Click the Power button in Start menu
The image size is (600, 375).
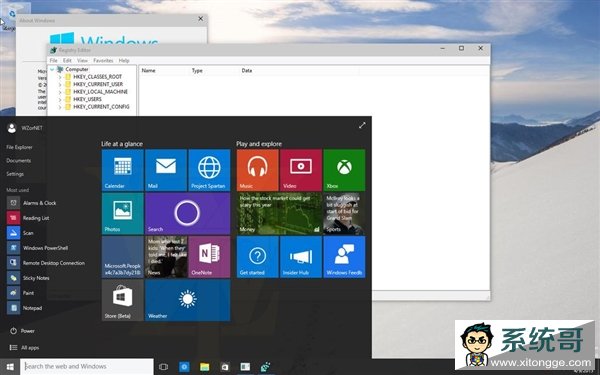(x=22, y=331)
